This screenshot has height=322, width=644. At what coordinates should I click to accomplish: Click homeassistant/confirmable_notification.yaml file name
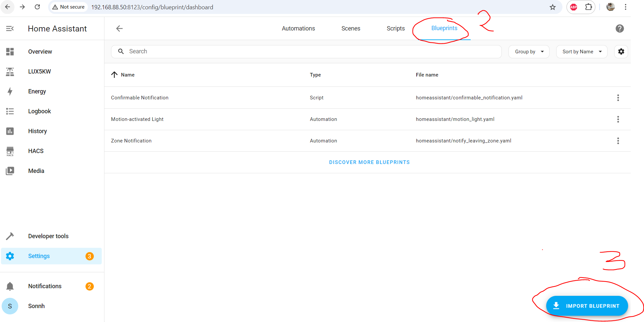pos(469,98)
